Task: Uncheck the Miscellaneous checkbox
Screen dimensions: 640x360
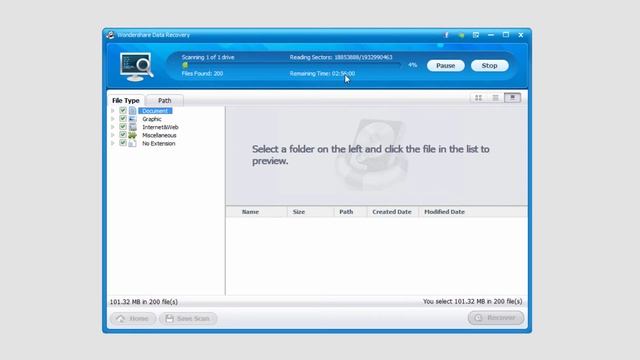Action: [123, 135]
